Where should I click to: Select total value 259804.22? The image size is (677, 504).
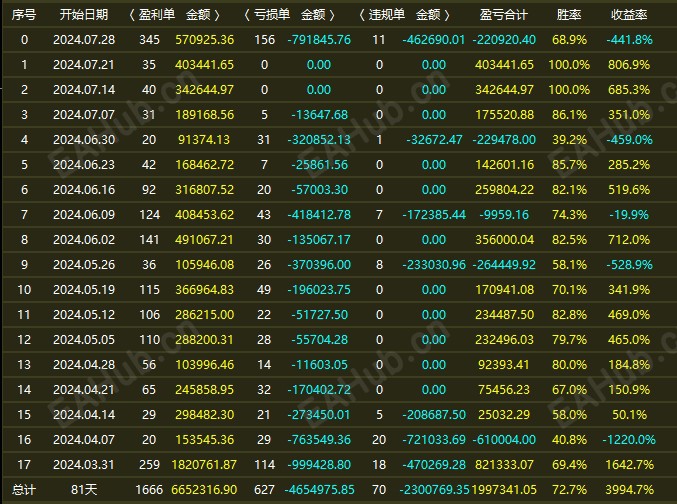click(504, 190)
